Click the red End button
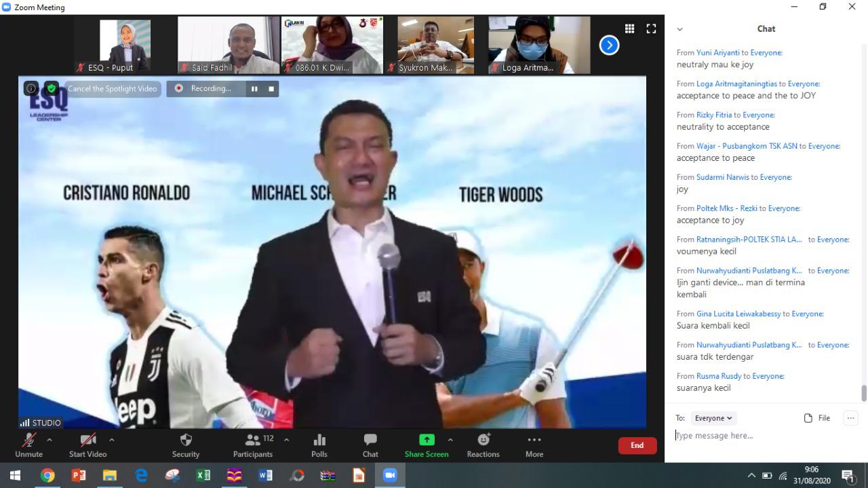The height and width of the screenshot is (488, 868). coord(637,445)
